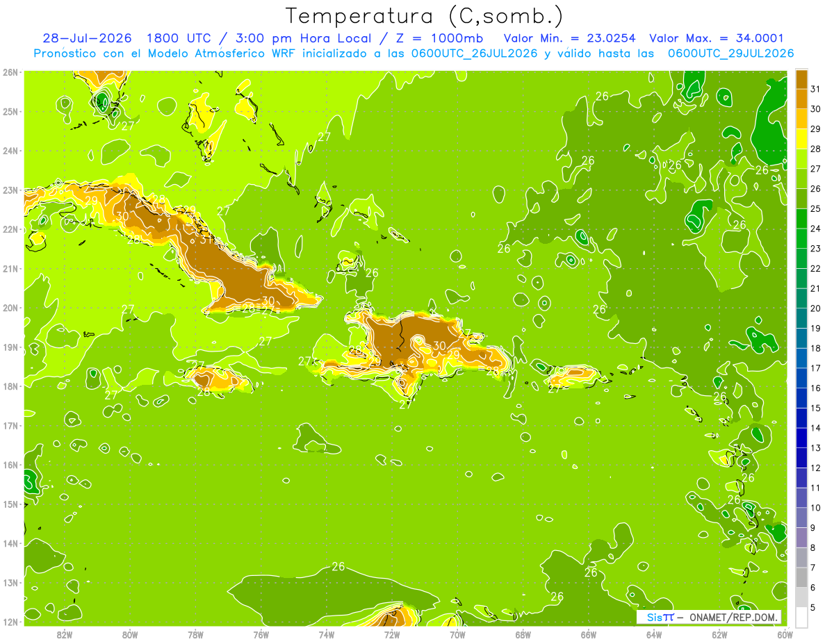Select the "76W" longitude axis label
This screenshot has height=644, width=834.
(x=261, y=635)
